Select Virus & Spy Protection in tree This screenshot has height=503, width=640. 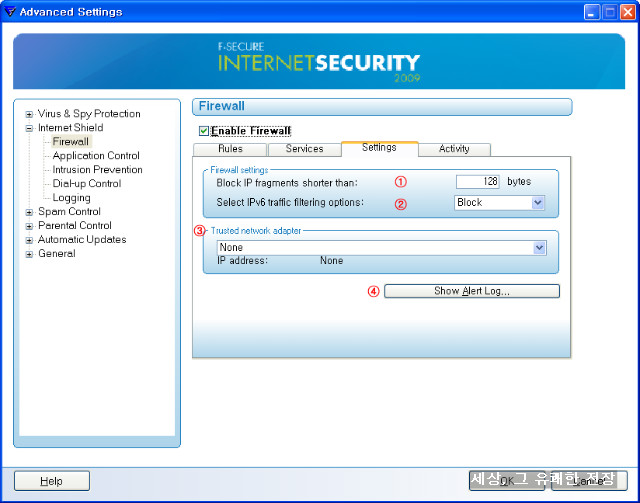[x=89, y=114]
